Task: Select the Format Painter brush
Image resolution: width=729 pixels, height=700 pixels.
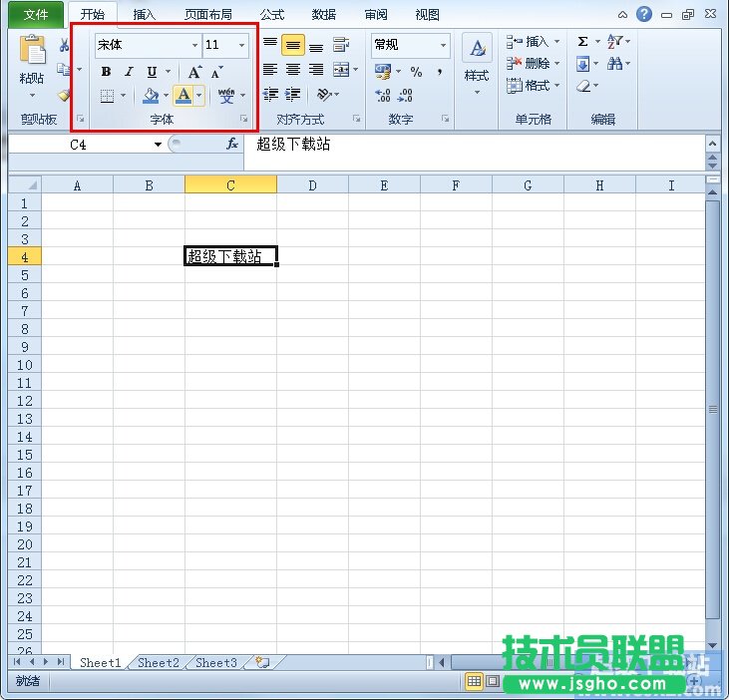Action: pyautogui.click(x=64, y=96)
